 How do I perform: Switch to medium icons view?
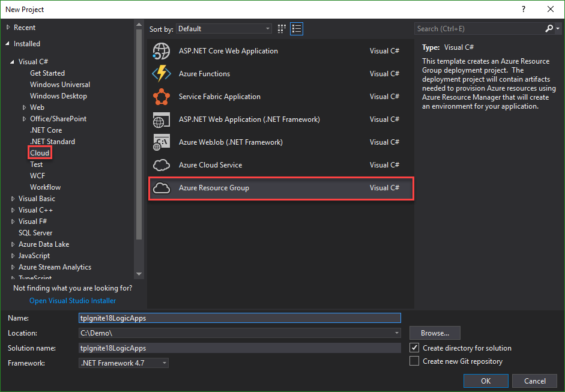point(282,29)
